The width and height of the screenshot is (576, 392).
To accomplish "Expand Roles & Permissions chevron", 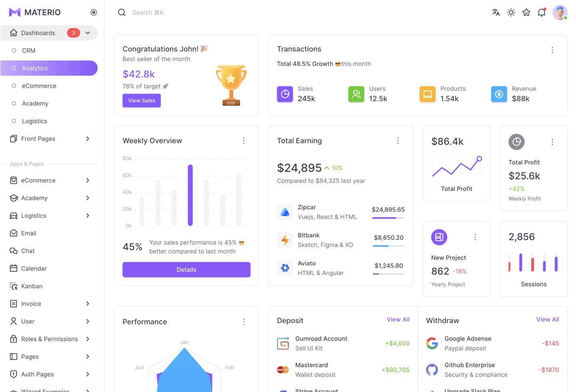I will pyautogui.click(x=88, y=339).
